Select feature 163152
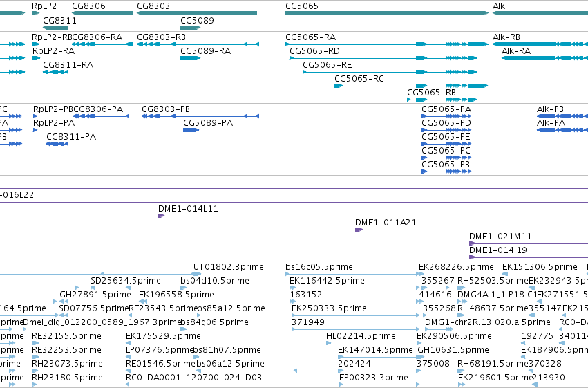588x388 pixels. coord(306,295)
